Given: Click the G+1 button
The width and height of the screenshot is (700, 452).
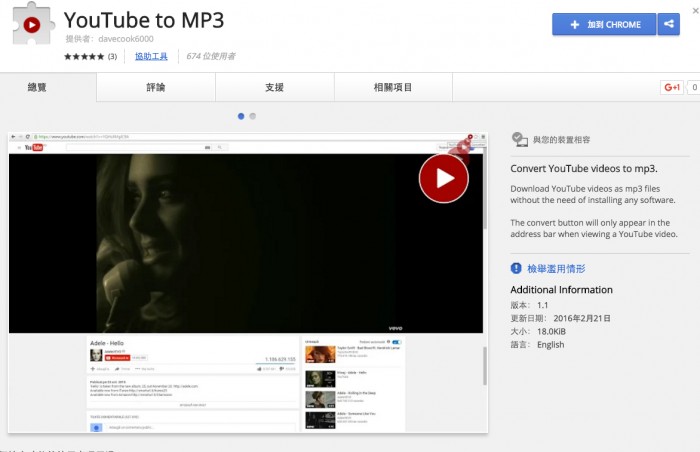Looking at the screenshot, I should [x=672, y=87].
